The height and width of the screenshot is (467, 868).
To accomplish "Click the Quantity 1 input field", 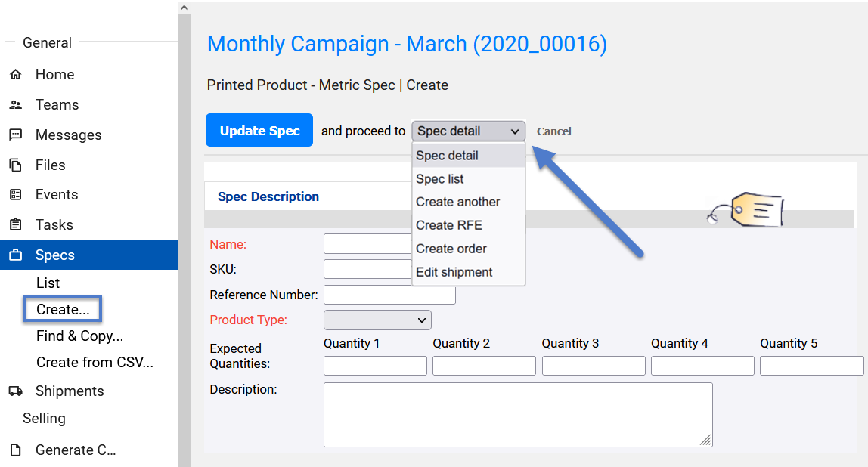I will pyautogui.click(x=375, y=366).
